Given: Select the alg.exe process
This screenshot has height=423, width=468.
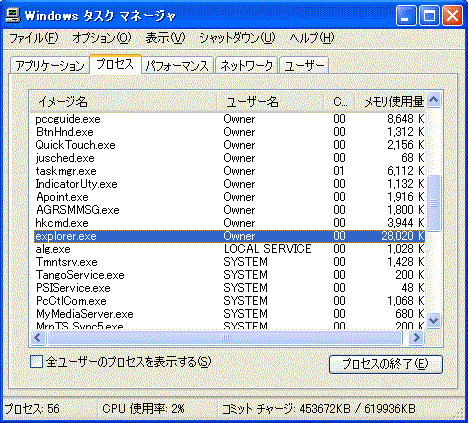Looking at the screenshot, I should (230, 249).
